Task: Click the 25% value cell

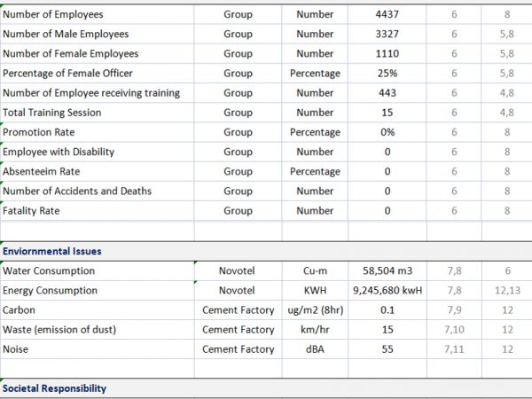Action: click(x=387, y=74)
